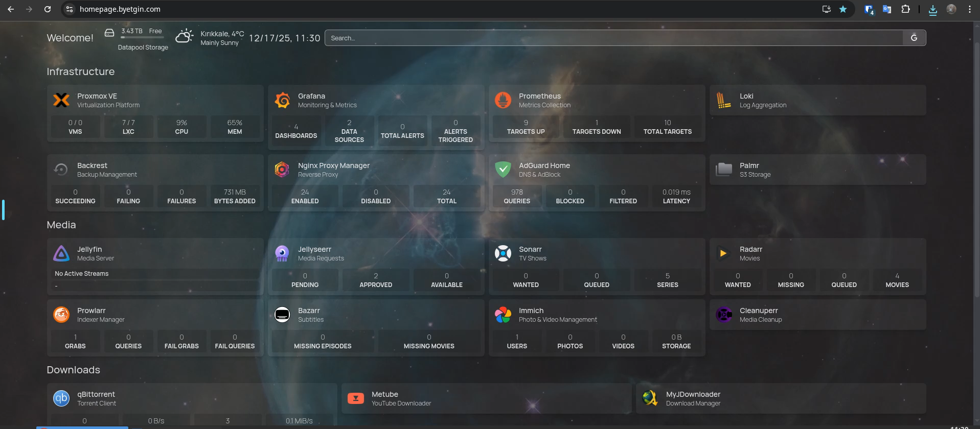980x429 pixels.
Task: Click the AdGuard Home shield icon
Action: pos(503,170)
